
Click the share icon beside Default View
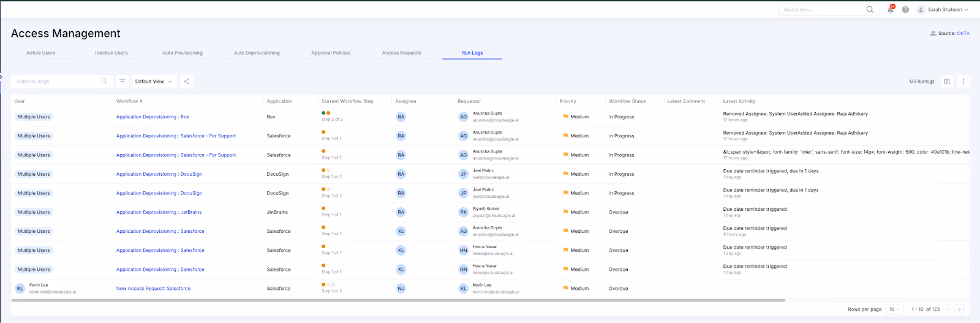click(x=187, y=82)
